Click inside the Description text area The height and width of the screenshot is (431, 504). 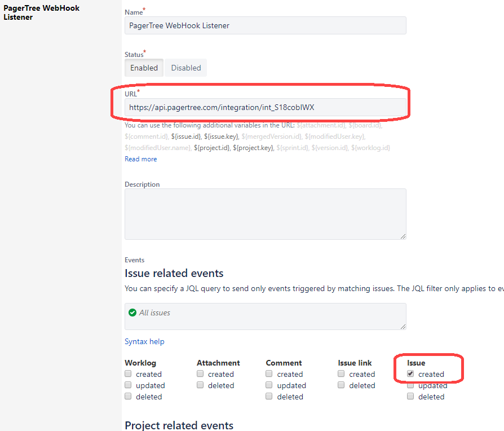pyautogui.click(x=265, y=214)
